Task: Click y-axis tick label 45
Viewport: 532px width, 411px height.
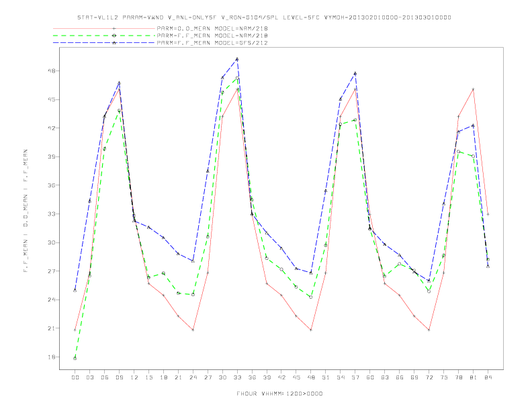Action: click(52, 99)
